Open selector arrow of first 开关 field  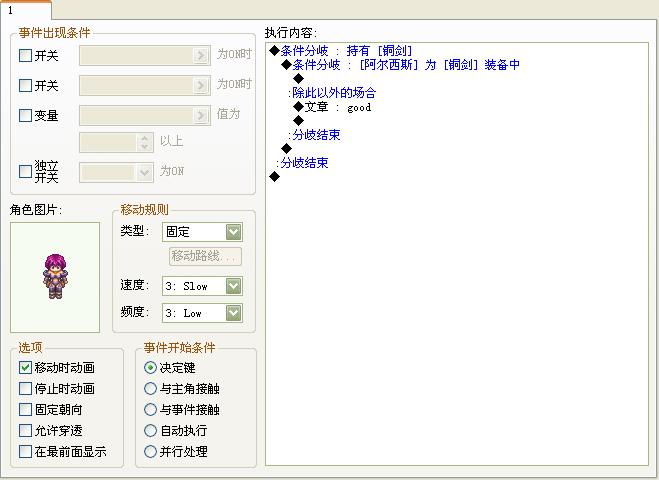(201, 55)
